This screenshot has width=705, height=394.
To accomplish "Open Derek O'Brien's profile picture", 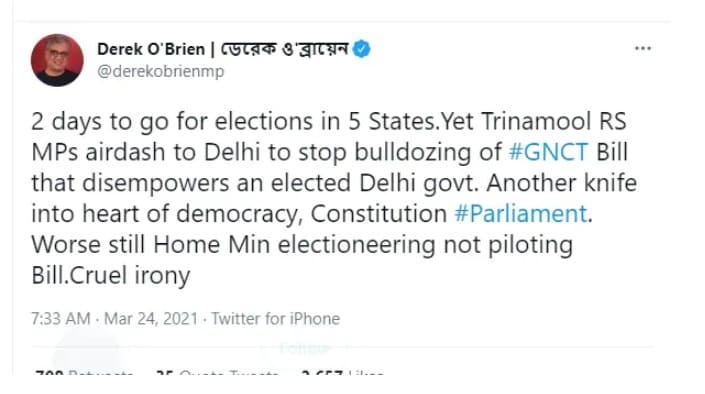I will pos(57,60).
